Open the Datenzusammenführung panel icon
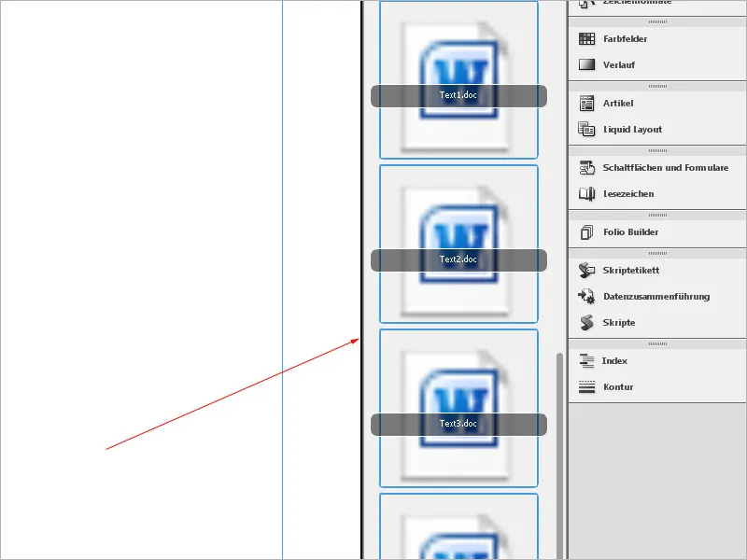 tap(586, 296)
